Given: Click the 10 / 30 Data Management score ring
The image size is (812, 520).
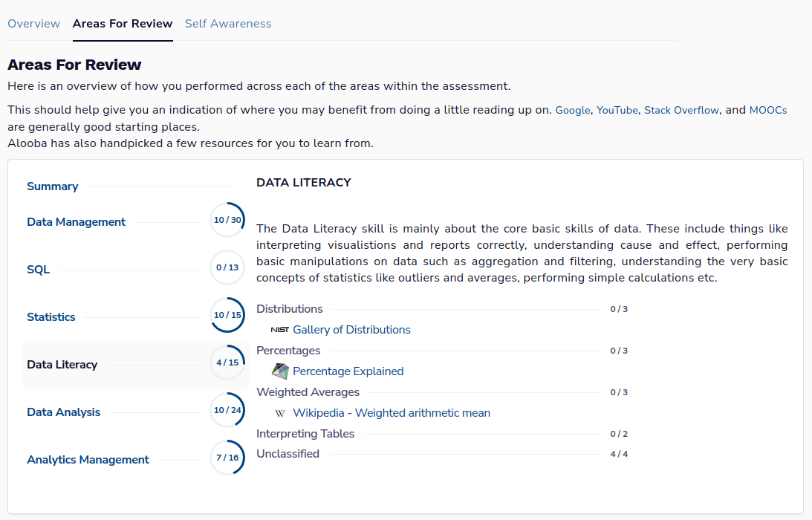Looking at the screenshot, I should pos(227,220).
